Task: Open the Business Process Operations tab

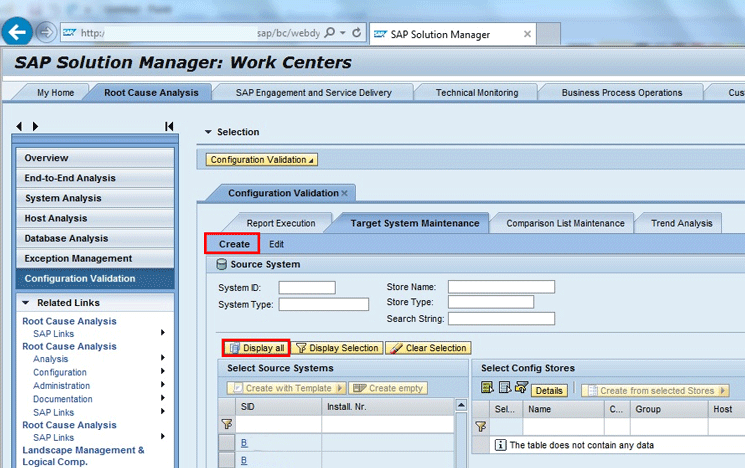Action: coord(621,93)
